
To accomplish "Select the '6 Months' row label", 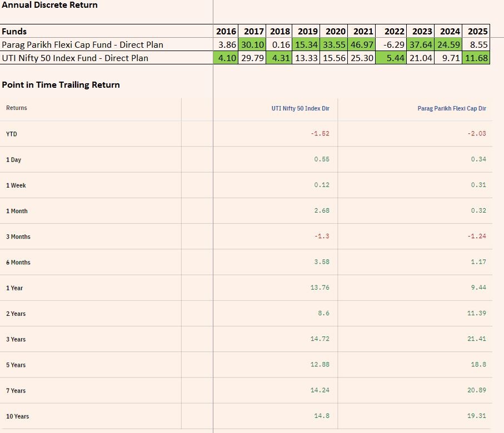I will click(18, 262).
